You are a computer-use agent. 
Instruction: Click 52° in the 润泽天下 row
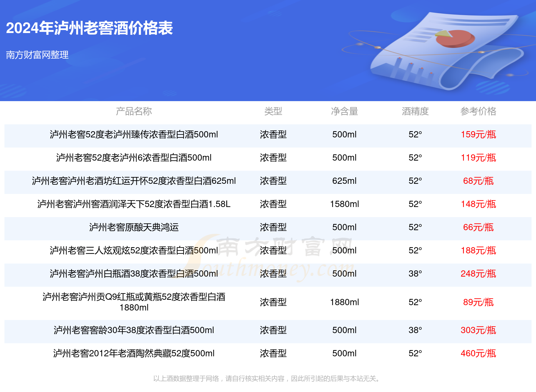click(415, 204)
